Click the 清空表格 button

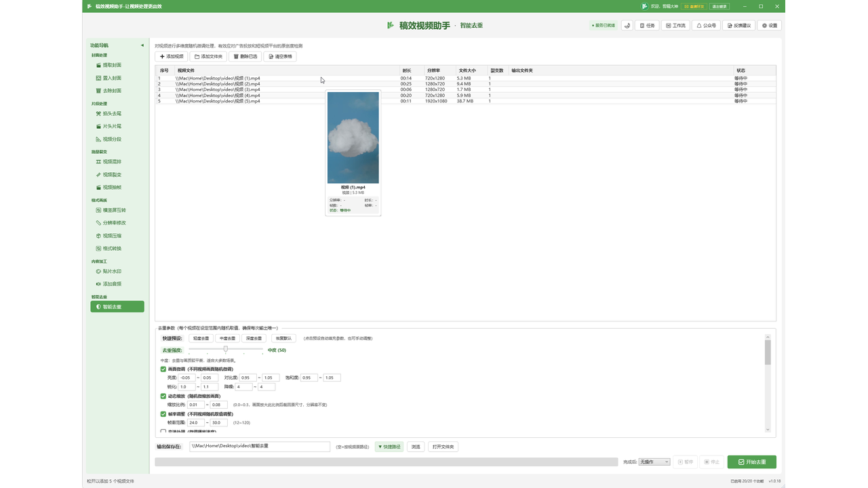pyautogui.click(x=280, y=56)
